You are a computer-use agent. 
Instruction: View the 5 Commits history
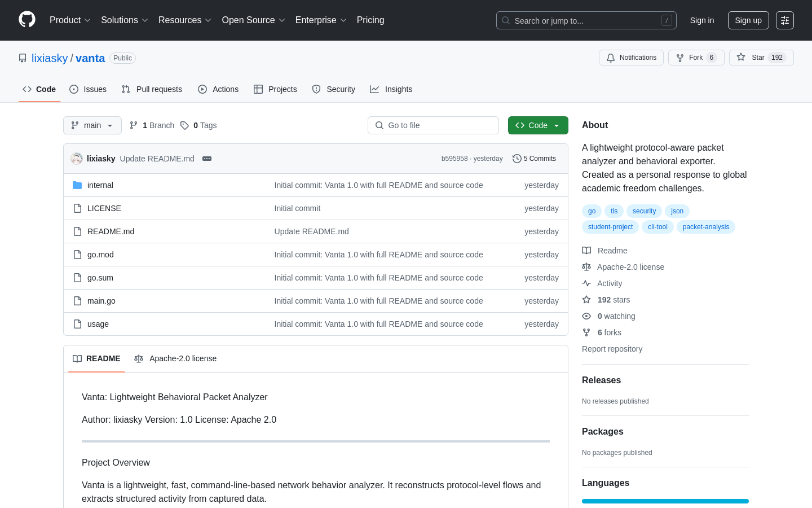(x=534, y=159)
